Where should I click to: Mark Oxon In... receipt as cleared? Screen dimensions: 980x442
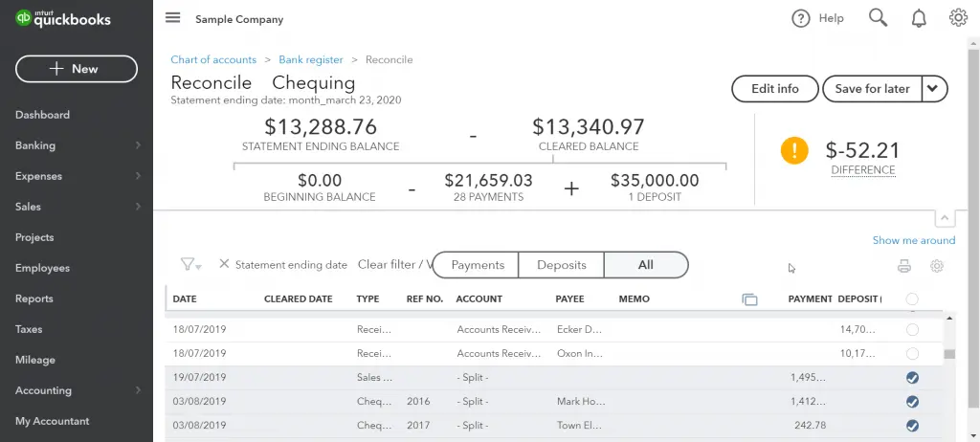[x=912, y=354]
